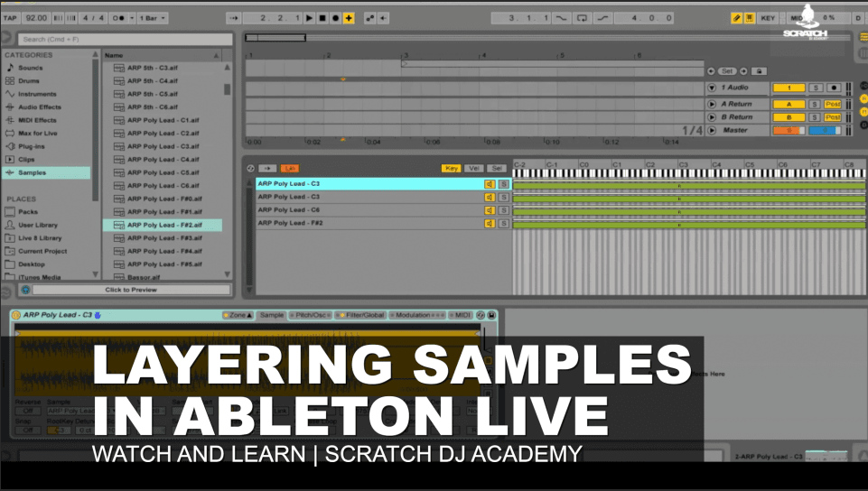Unfold the Master track
The image size is (868, 491).
point(712,131)
